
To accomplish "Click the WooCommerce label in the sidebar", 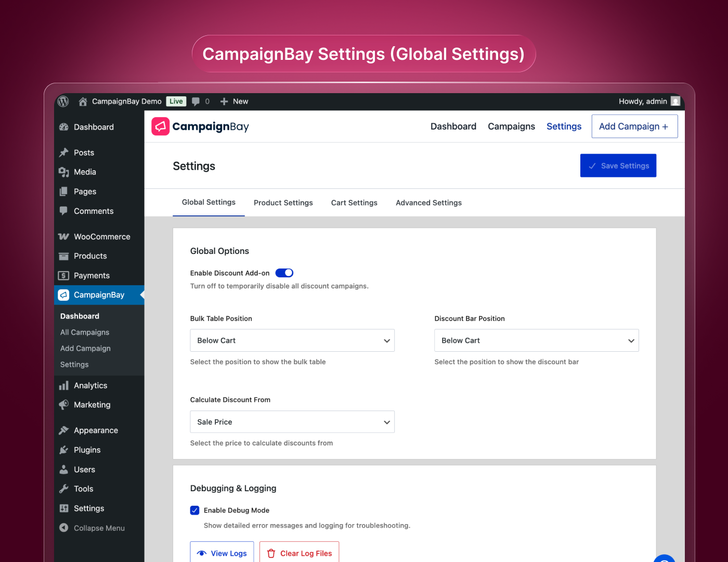I will pyautogui.click(x=102, y=237).
